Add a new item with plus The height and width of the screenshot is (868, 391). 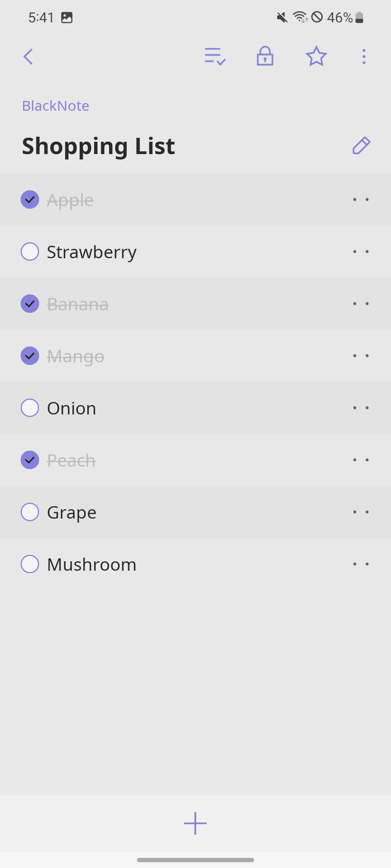click(195, 823)
